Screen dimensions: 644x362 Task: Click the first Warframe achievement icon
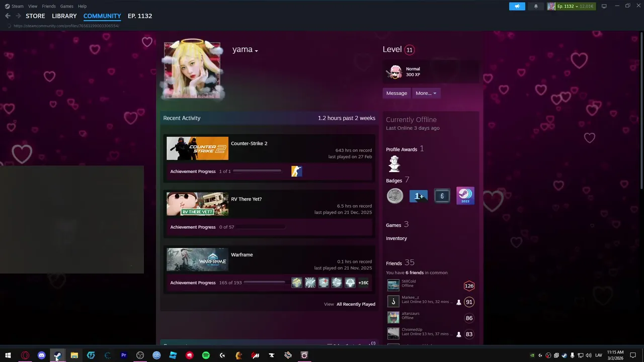click(x=297, y=283)
